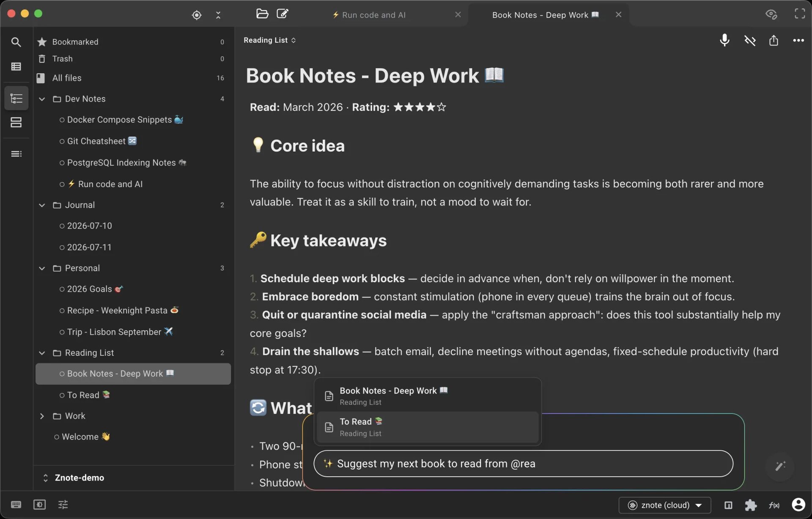812x519 pixels.
Task: Enter fullscreen with the expand corners icon
Action: (799, 14)
